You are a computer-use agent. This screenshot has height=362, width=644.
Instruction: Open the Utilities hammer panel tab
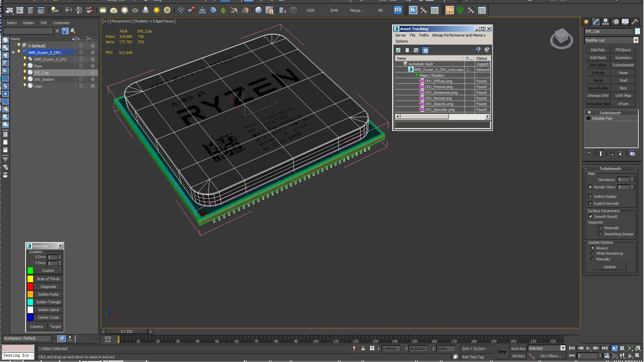[x=635, y=22]
